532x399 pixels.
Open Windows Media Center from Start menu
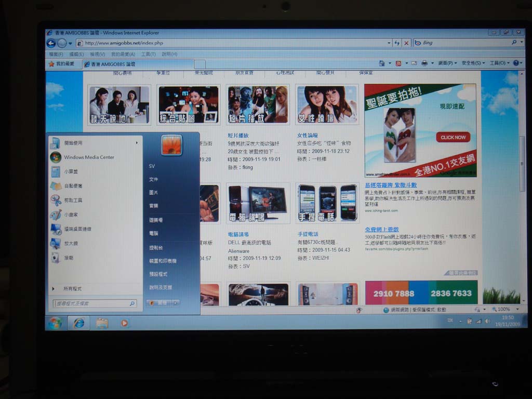tap(88, 157)
